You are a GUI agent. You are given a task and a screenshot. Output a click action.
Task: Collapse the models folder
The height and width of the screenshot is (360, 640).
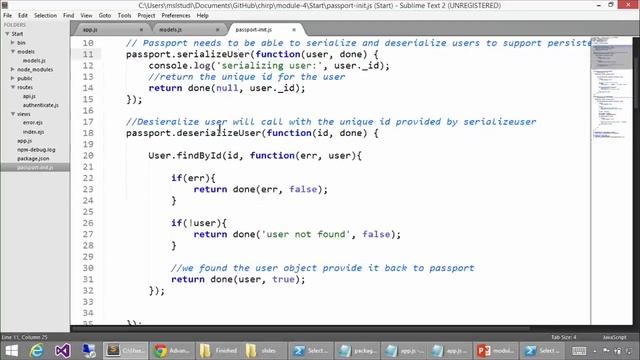[13, 51]
